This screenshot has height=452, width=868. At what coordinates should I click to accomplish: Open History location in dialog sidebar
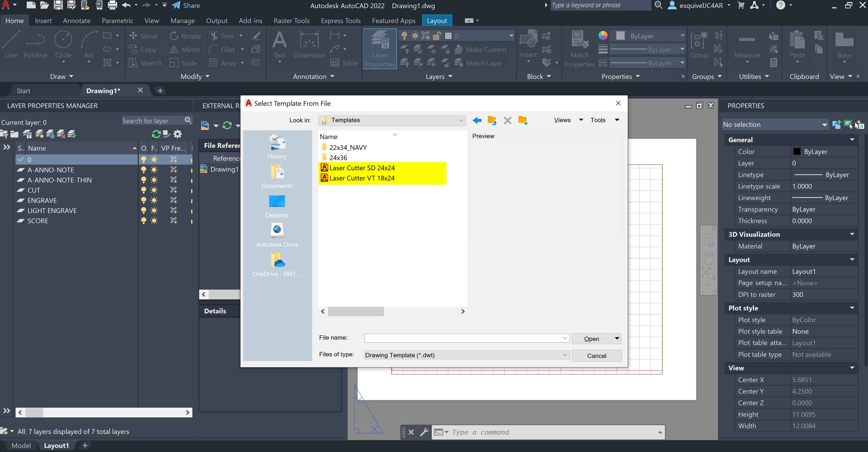(277, 147)
